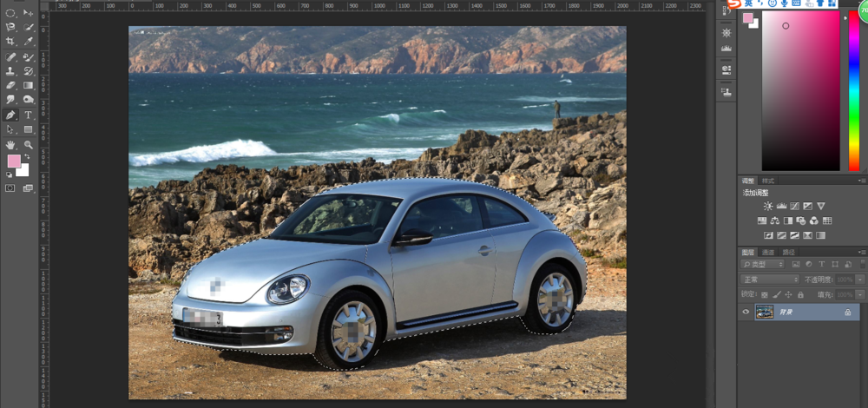Select the Zoom magnifier tool
This screenshot has width=868, height=408.
click(x=29, y=145)
